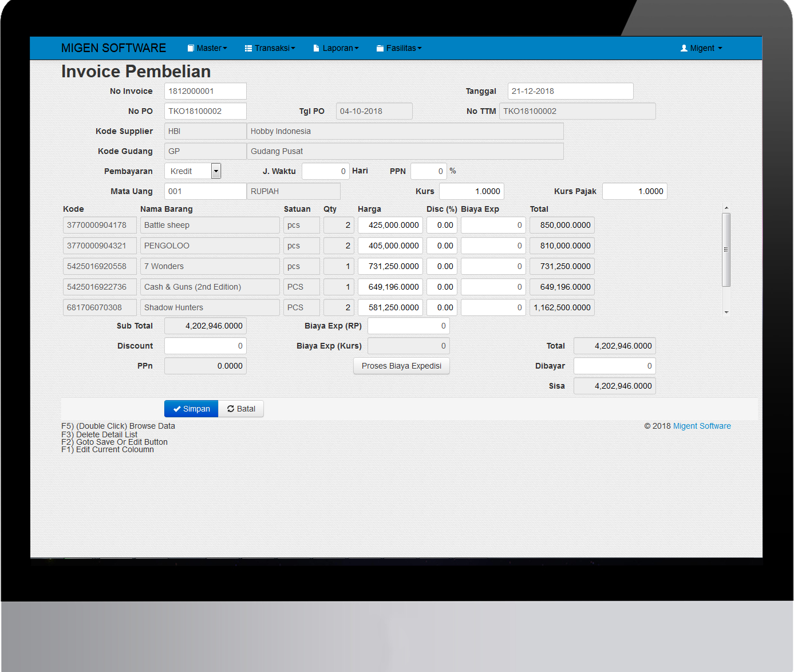Click the Simpan save button
The width and height of the screenshot is (794, 672).
pyautogui.click(x=191, y=409)
